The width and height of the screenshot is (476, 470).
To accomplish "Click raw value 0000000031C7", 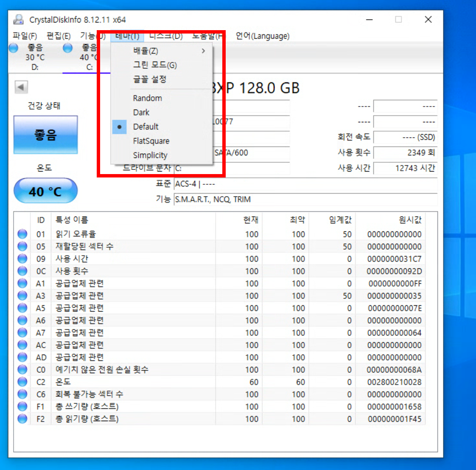I will click(394, 259).
